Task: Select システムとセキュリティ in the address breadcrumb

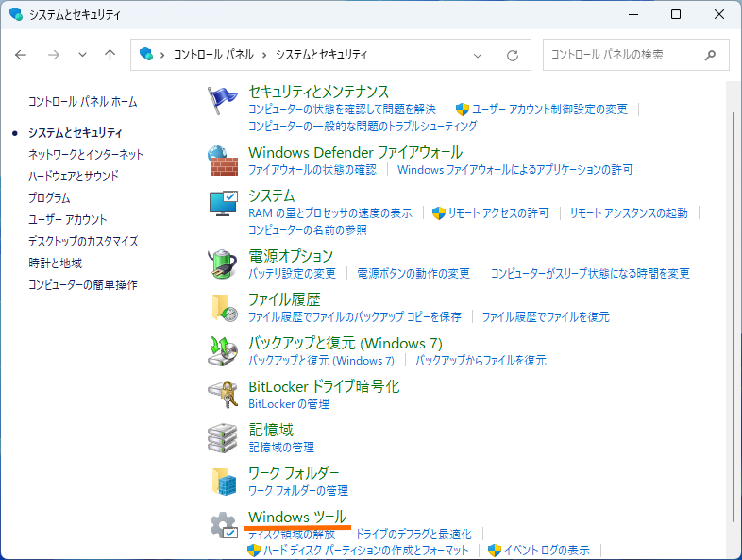Action: [x=321, y=55]
